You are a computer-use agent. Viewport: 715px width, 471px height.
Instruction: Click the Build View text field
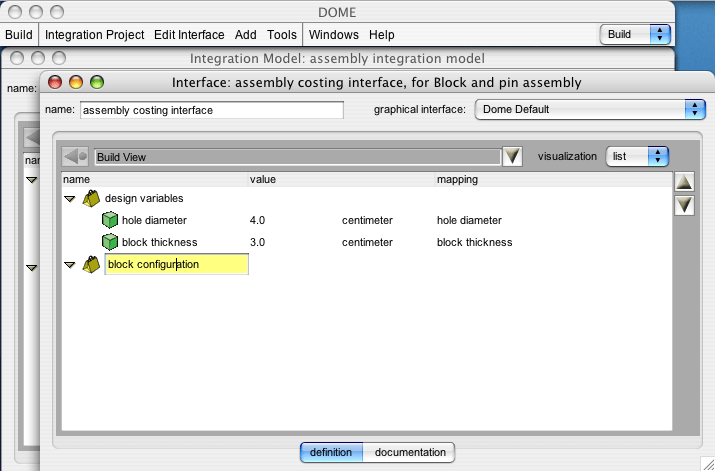click(298, 157)
